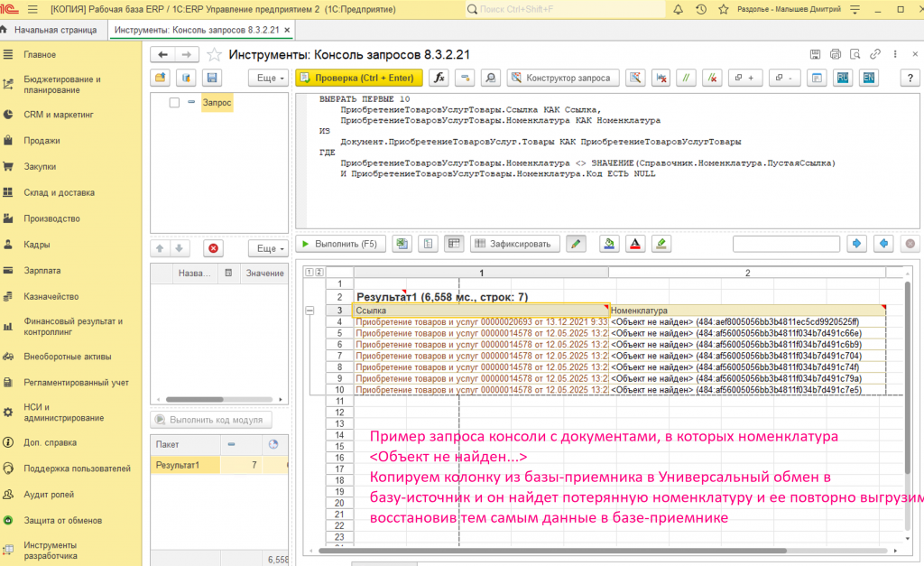Open the Склад и доставка section
The image size is (924, 566).
[x=59, y=193]
